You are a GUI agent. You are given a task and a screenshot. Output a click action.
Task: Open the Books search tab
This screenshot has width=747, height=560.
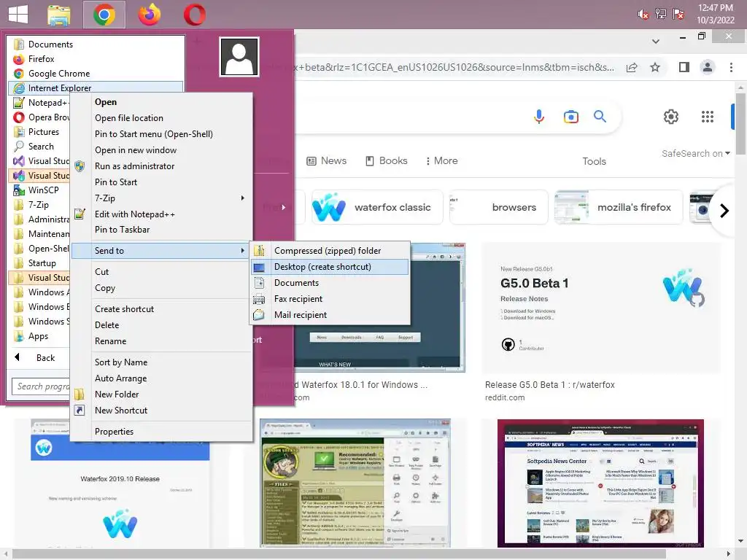[x=387, y=161]
